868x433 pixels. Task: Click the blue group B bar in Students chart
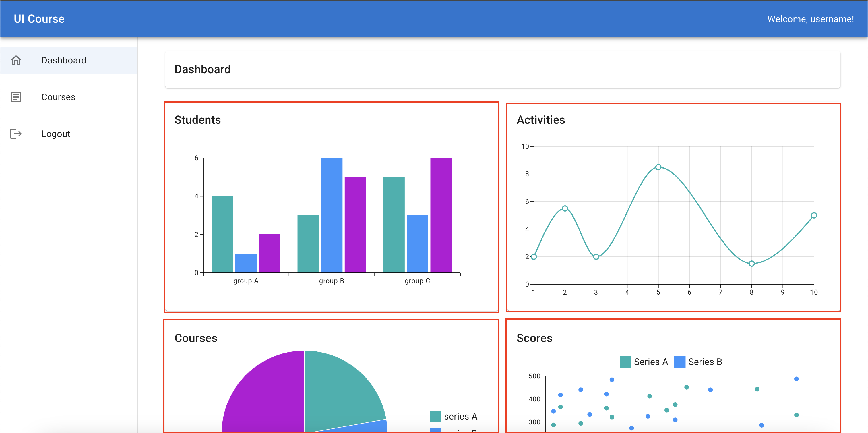(332, 215)
